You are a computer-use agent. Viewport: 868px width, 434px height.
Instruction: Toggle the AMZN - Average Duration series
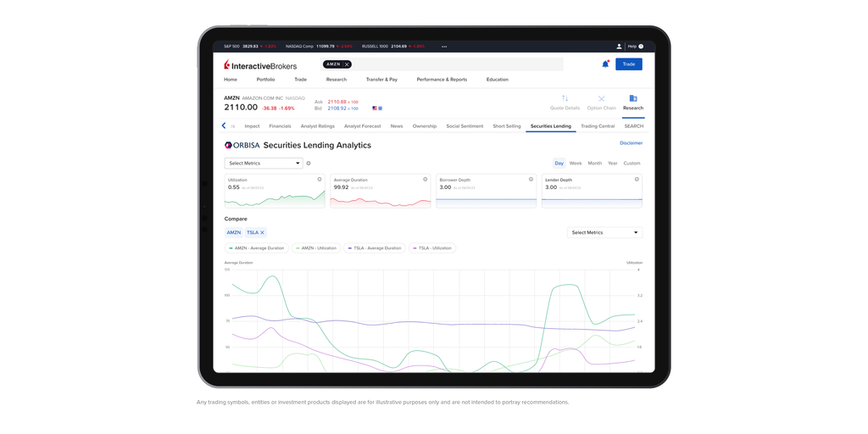pyautogui.click(x=256, y=248)
